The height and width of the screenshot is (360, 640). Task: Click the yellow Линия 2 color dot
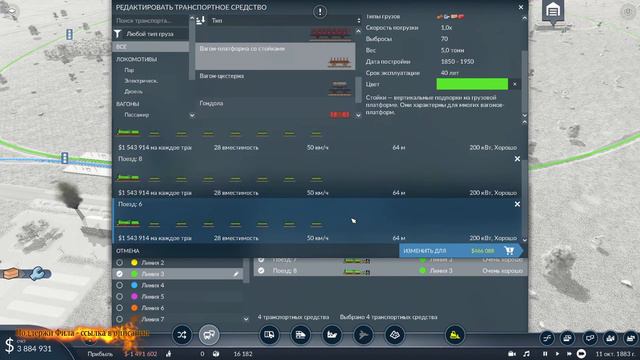[x=134, y=262]
